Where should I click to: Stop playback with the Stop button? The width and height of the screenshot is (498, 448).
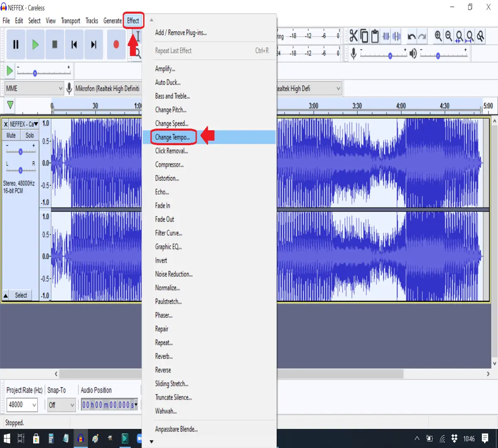point(55,44)
